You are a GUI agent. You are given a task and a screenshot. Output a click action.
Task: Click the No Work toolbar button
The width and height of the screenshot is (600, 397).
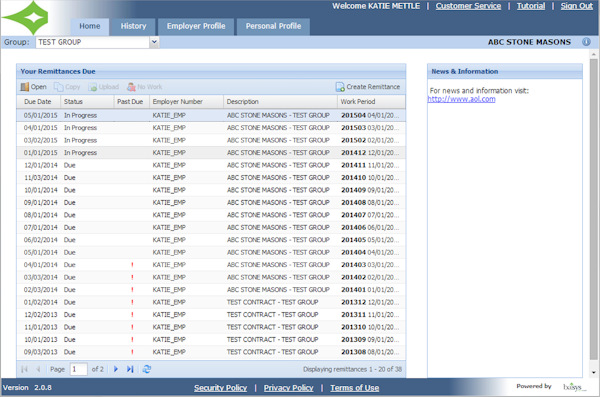(x=145, y=87)
